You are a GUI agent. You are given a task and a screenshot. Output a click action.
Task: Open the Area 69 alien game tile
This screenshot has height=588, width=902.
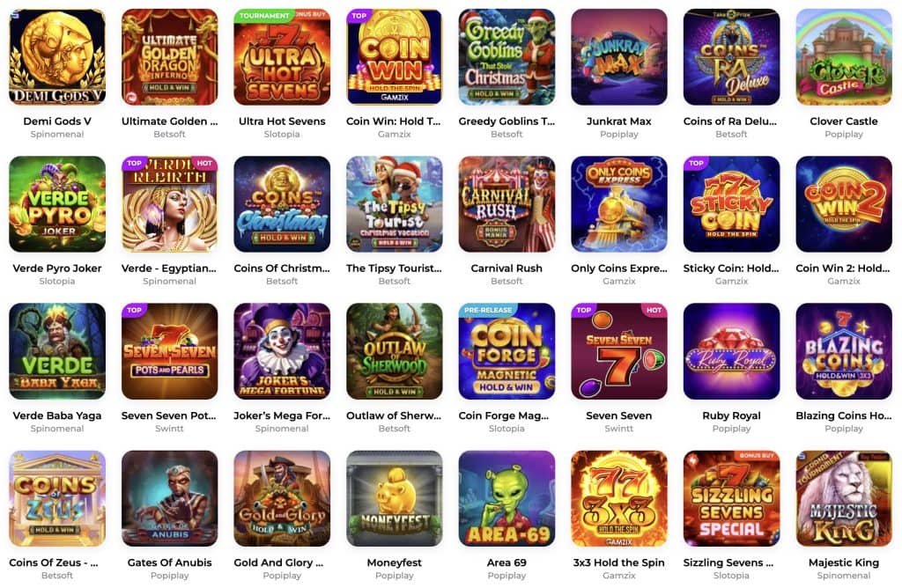click(506, 498)
